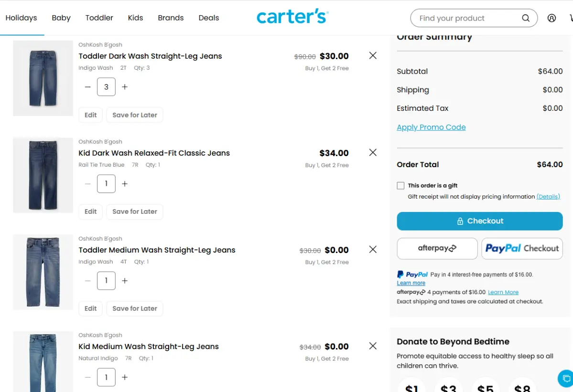The image size is (573, 392).
Task: Click the PayPal Checkout button
Action: [x=521, y=248]
